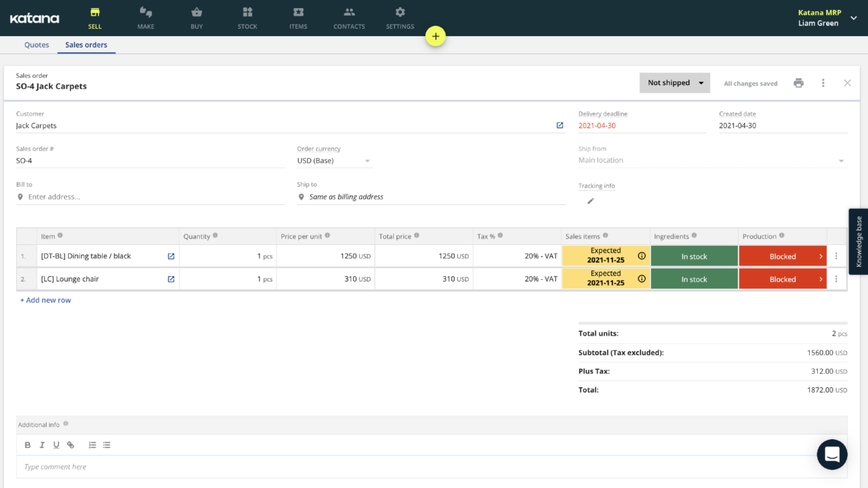Switch to the Quotes tab
Viewport: 868px width, 488px height.
coord(37,45)
